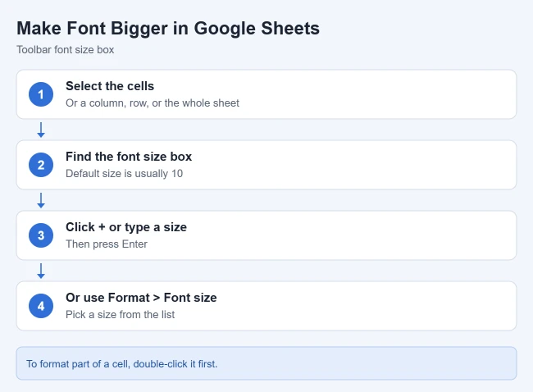Click the 'Then press Enter' description
The height and width of the screenshot is (392, 533).
(x=107, y=244)
